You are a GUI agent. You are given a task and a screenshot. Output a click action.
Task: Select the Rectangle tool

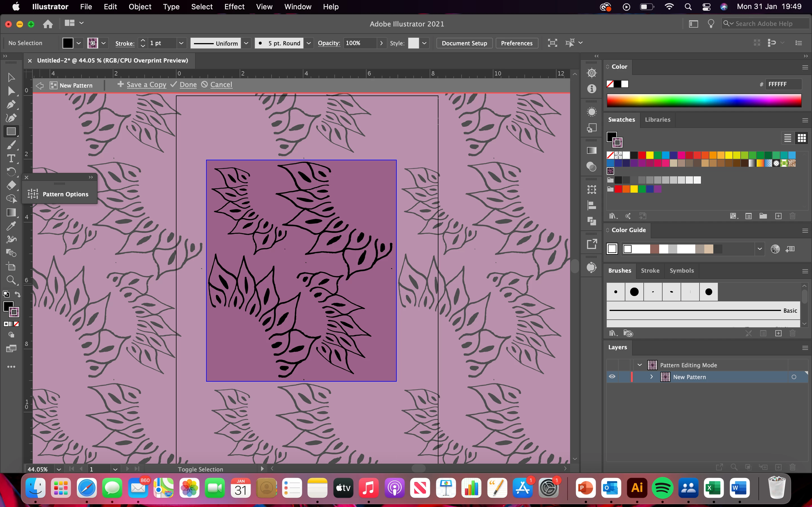coord(11,132)
